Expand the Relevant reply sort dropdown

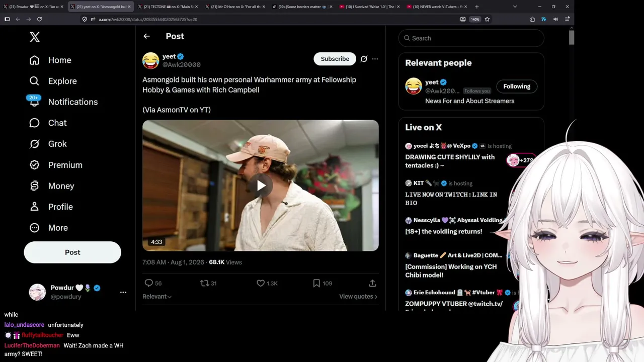pos(157,297)
